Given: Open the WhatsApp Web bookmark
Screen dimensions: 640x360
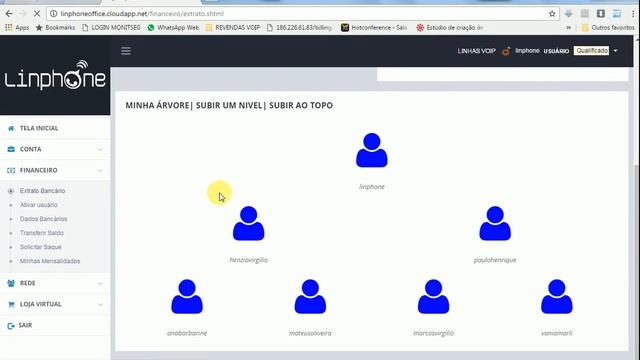Looking at the screenshot, I should pos(173,27).
